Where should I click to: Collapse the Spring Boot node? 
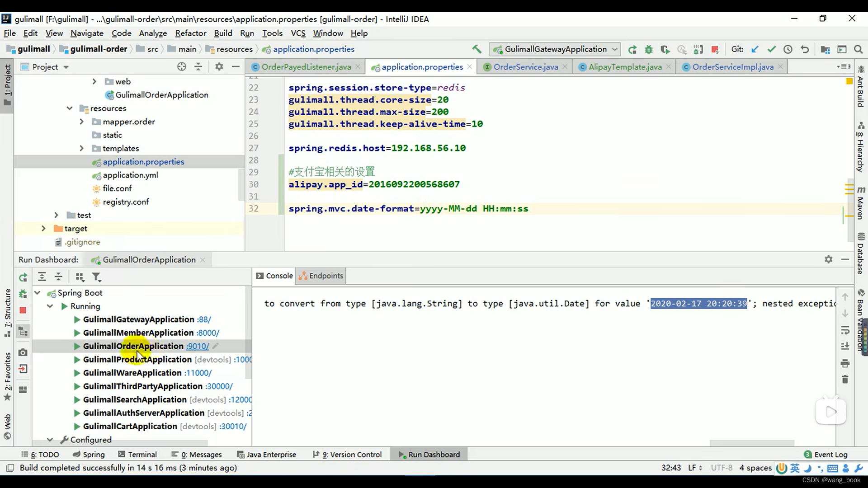click(38, 293)
